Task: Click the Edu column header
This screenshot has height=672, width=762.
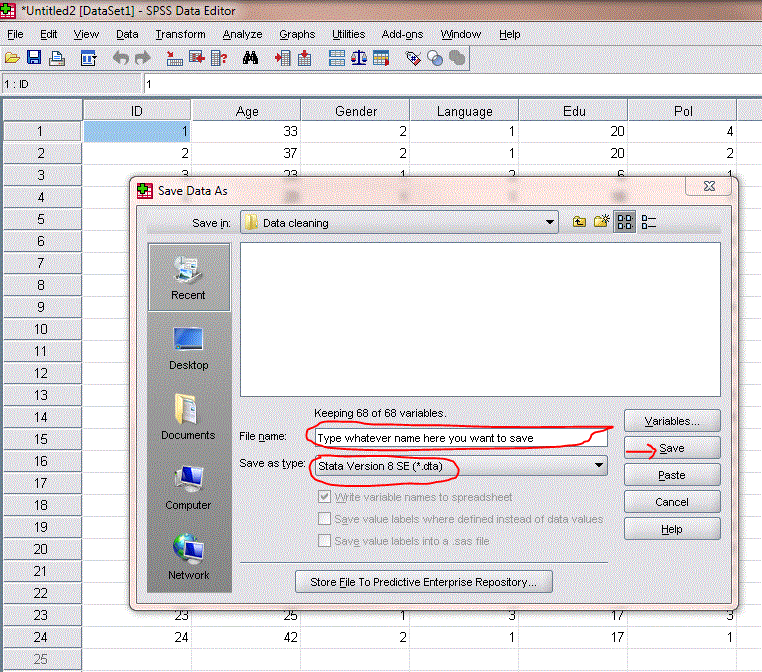Action: (573, 111)
